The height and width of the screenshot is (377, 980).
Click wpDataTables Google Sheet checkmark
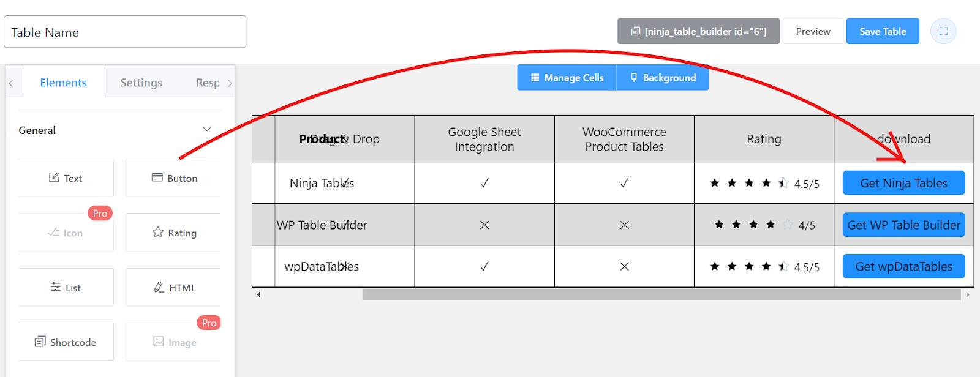484,266
